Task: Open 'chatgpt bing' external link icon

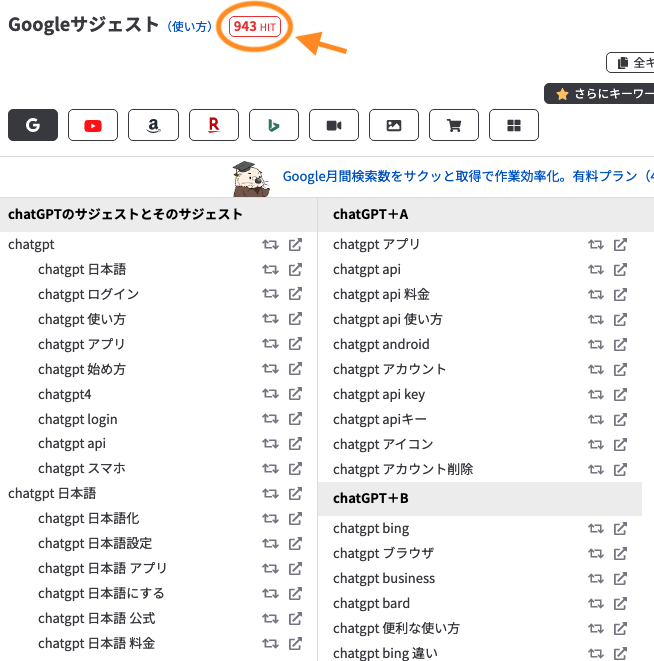Action: (620, 528)
